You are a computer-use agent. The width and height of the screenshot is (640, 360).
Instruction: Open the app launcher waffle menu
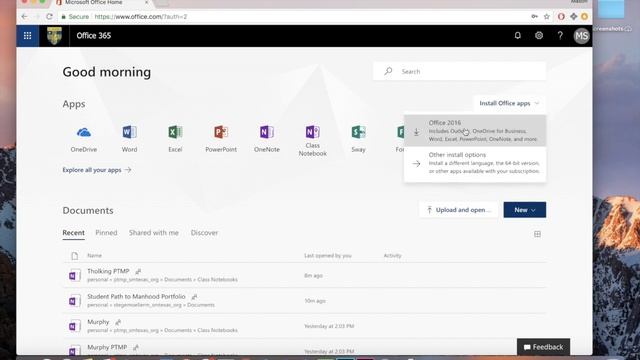click(27, 36)
